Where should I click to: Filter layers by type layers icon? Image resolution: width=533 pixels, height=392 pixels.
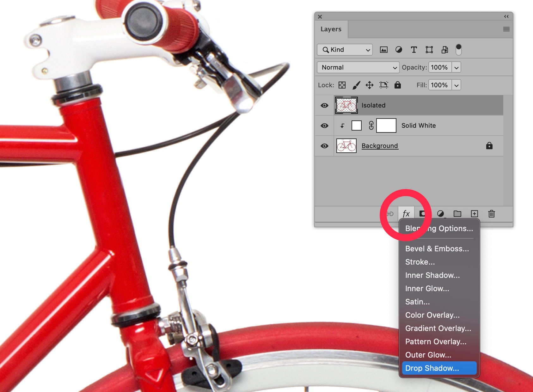click(x=414, y=50)
